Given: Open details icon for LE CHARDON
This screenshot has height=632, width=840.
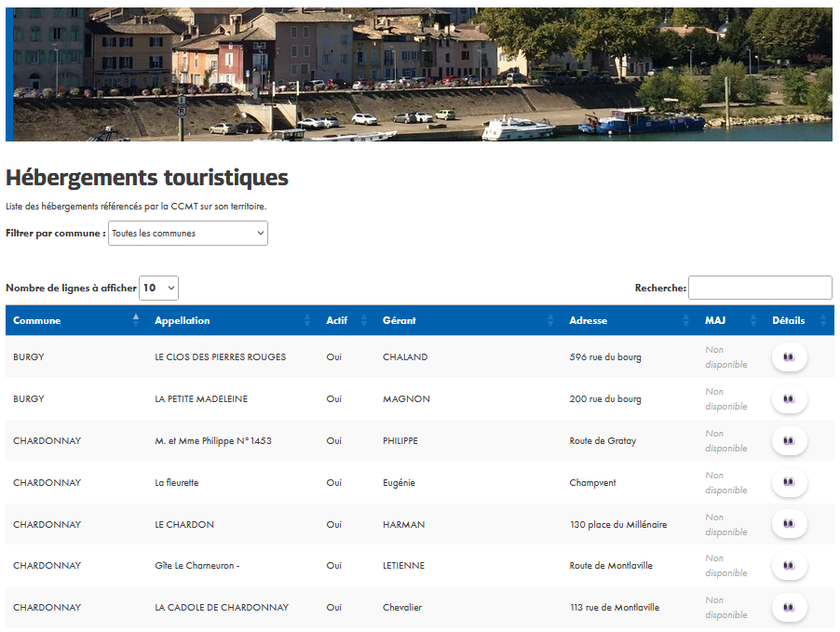Looking at the screenshot, I should [x=789, y=524].
